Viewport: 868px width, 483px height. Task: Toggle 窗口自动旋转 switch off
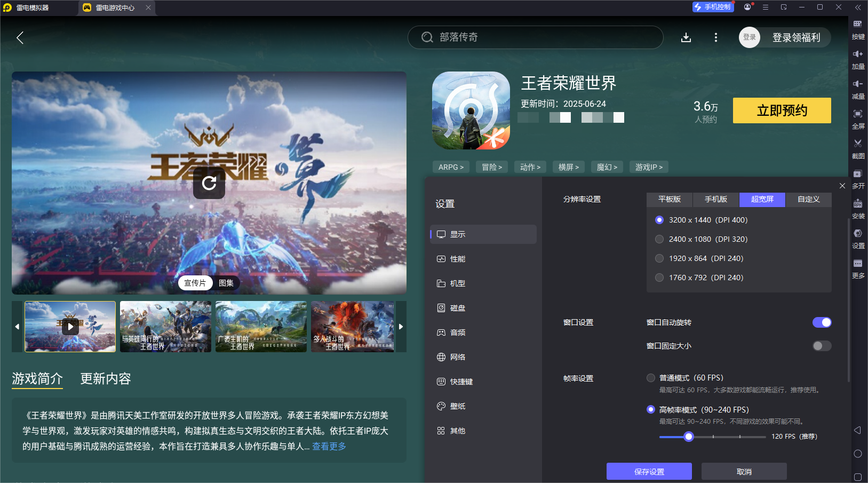tap(822, 322)
